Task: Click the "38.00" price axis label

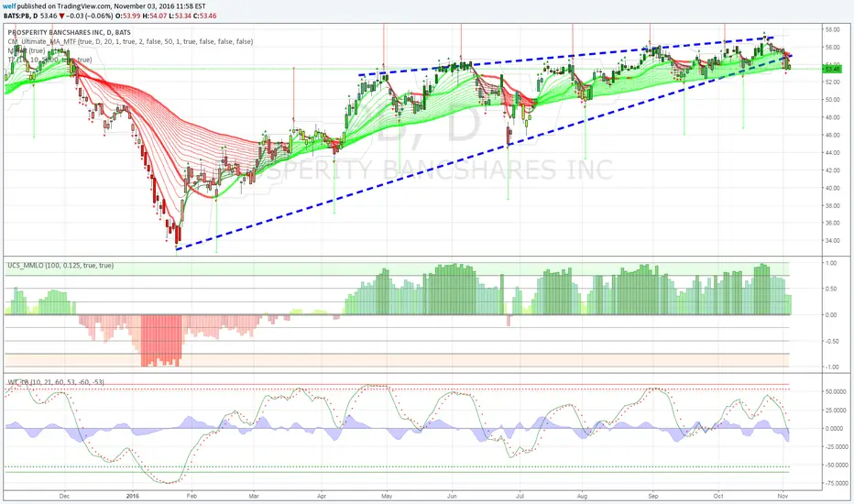Action: click(x=832, y=206)
